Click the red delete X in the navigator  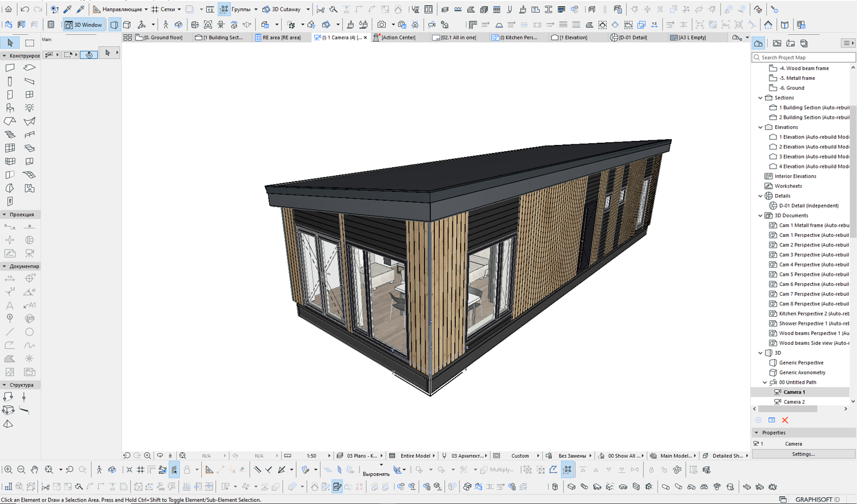(x=785, y=420)
